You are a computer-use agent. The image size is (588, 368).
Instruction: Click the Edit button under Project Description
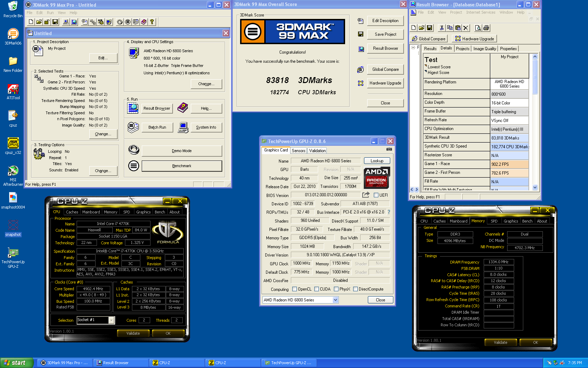tap(103, 58)
